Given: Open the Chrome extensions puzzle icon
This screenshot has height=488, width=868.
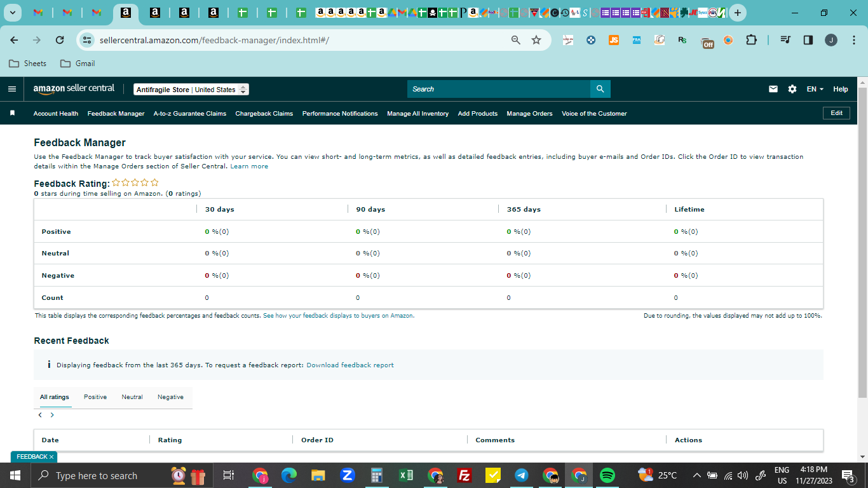Looking at the screenshot, I should tap(751, 40).
